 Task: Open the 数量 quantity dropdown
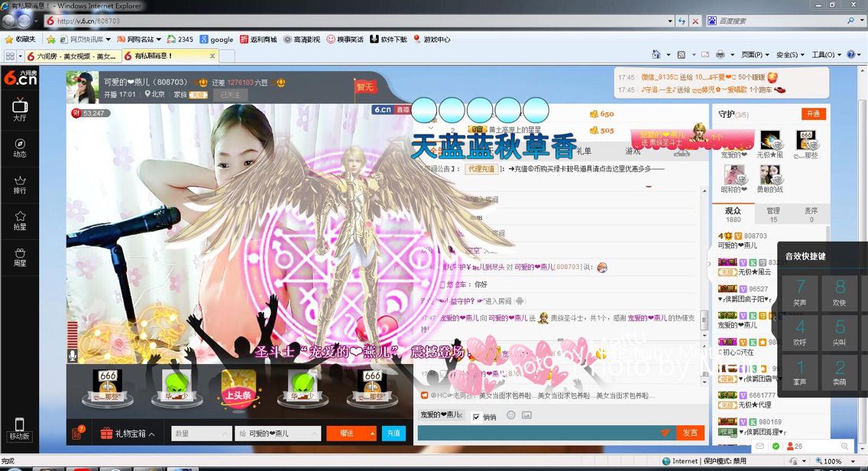point(202,434)
